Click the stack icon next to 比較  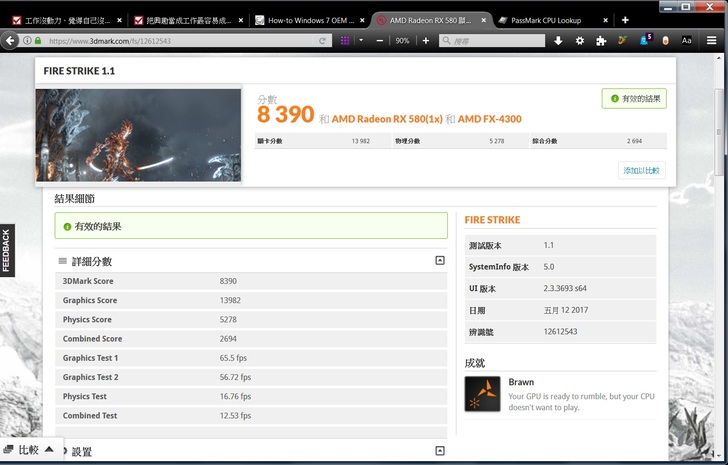pos(8,449)
